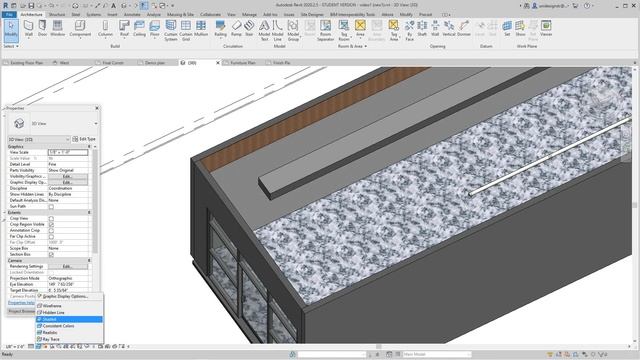Screen dimensions: 640x360
Task: Open the view scale selector in view control bar
Action: [x=15, y=347]
